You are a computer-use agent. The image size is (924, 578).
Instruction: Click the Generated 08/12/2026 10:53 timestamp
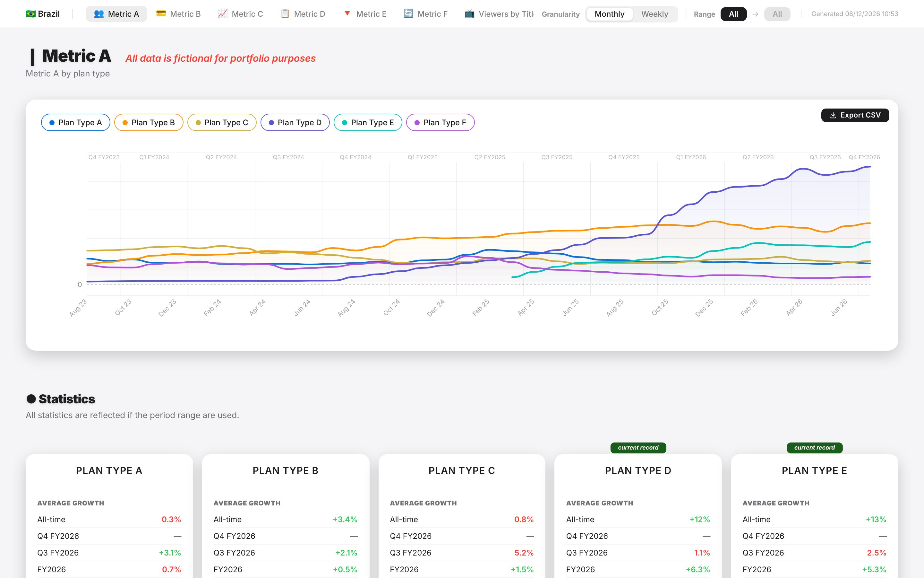pyautogui.click(x=854, y=14)
